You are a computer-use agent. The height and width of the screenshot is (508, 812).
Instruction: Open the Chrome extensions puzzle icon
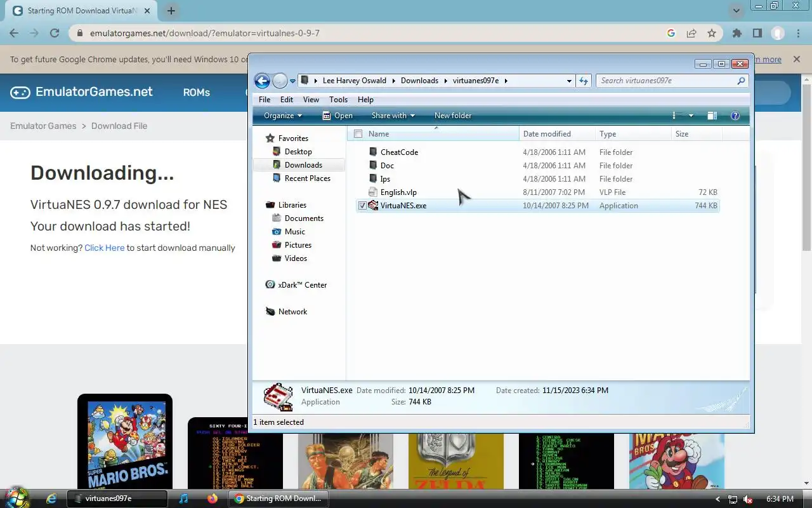737,33
